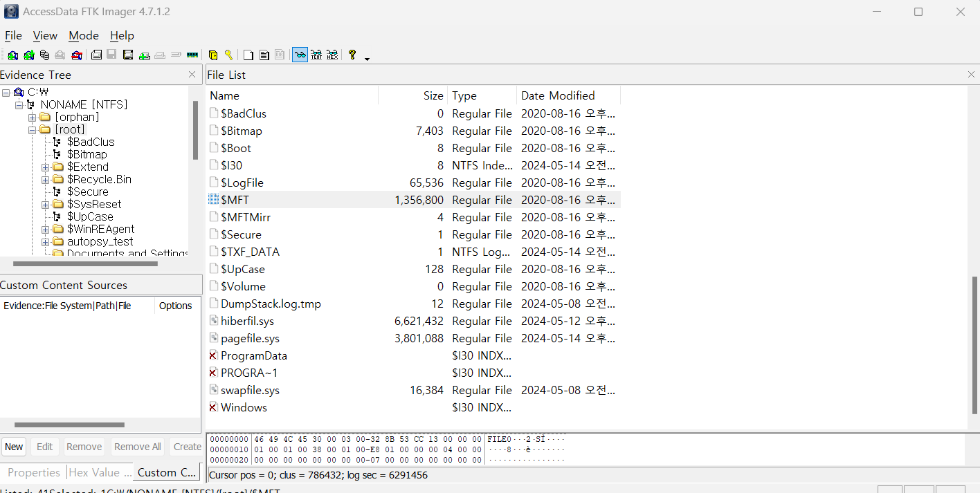Image resolution: width=980 pixels, height=493 pixels.
Task: Toggle the TEXT view mode button
Action: (x=316, y=55)
